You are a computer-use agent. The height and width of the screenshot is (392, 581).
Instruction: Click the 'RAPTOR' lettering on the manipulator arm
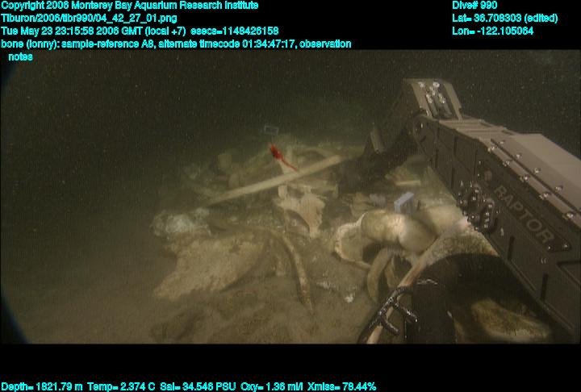pyautogui.click(x=523, y=215)
